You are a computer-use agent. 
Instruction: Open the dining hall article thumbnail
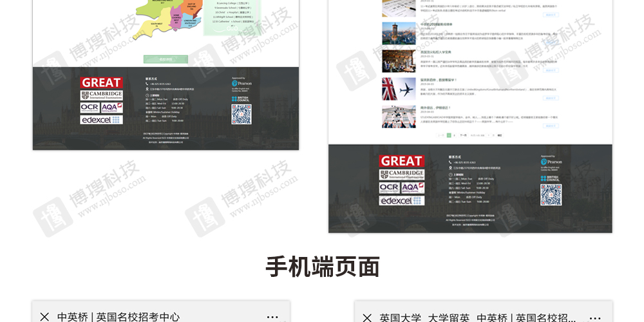pos(399,61)
